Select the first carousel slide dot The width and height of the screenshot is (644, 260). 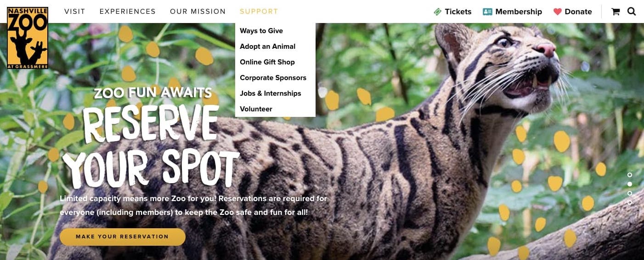(x=630, y=175)
